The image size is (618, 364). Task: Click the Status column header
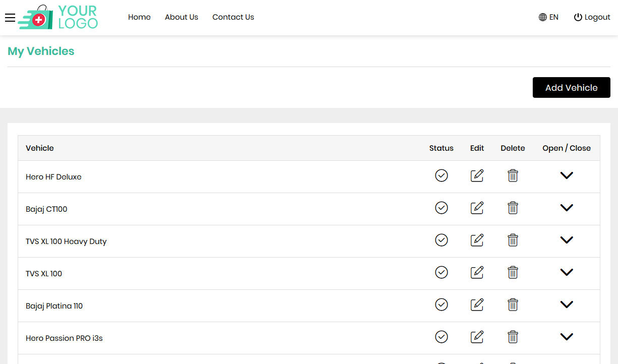[x=441, y=148]
